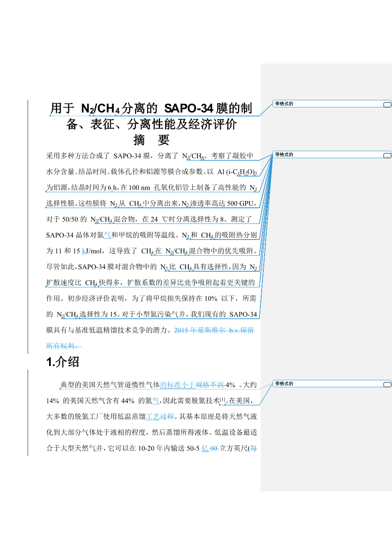Screen dimensions: 392x554
Task: Click the deleted text '2015 年爱思维尔 b.v.保留'
Action: point(214,330)
